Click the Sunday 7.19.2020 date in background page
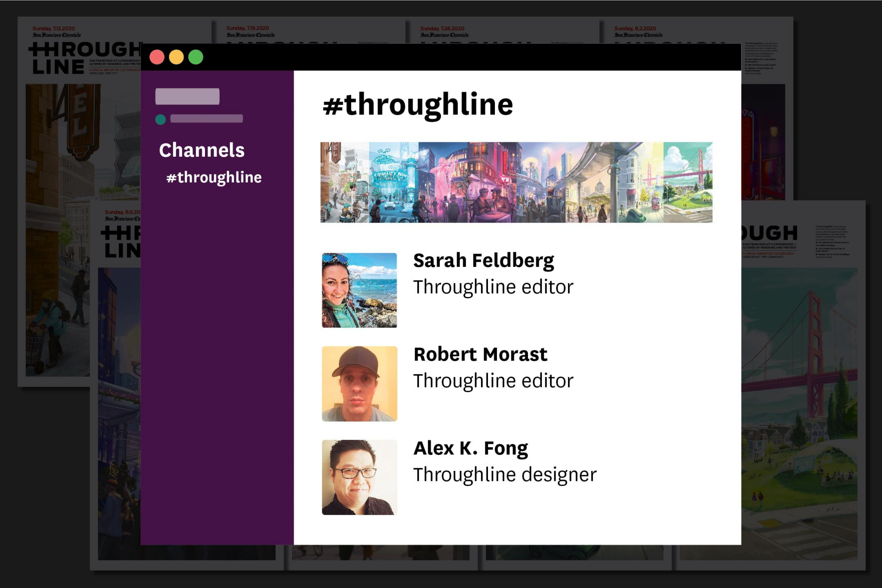 (248, 28)
